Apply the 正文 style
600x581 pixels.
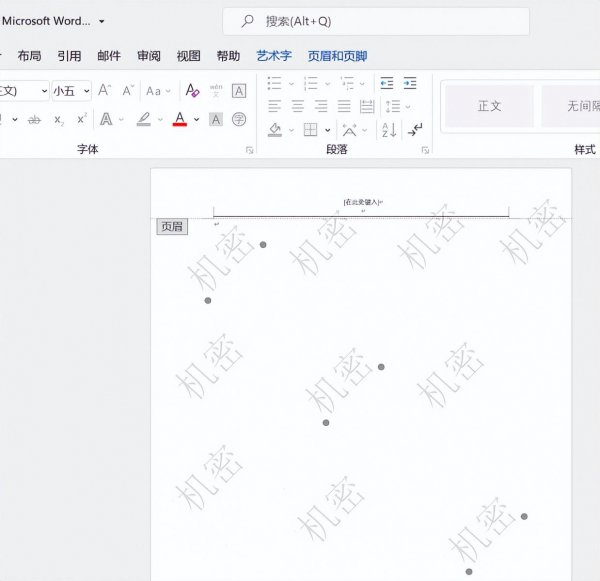489,106
